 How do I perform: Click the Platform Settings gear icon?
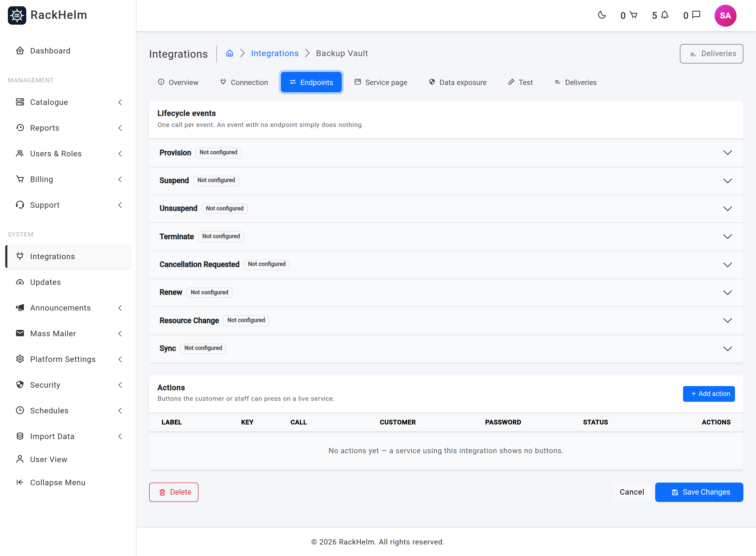(x=20, y=359)
